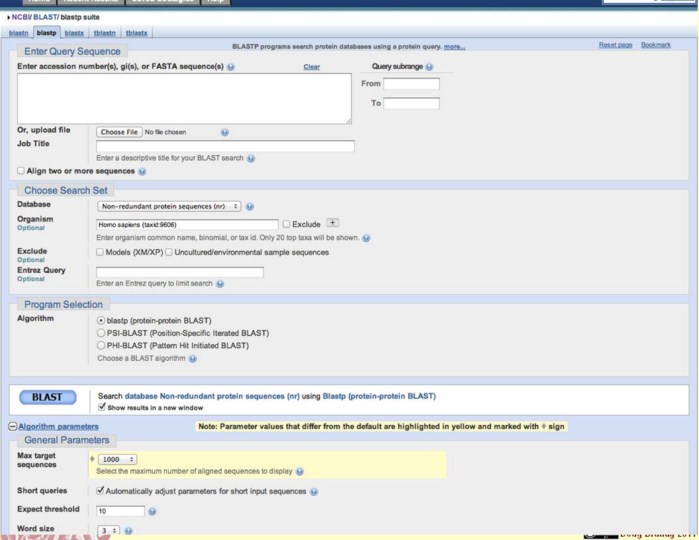This screenshot has width=699, height=540.
Task: Click help icon beside Align two or more sequences
Action: coord(141,171)
